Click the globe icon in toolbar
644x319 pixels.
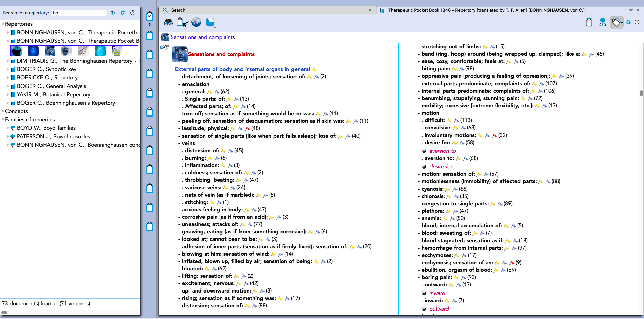[196, 22]
